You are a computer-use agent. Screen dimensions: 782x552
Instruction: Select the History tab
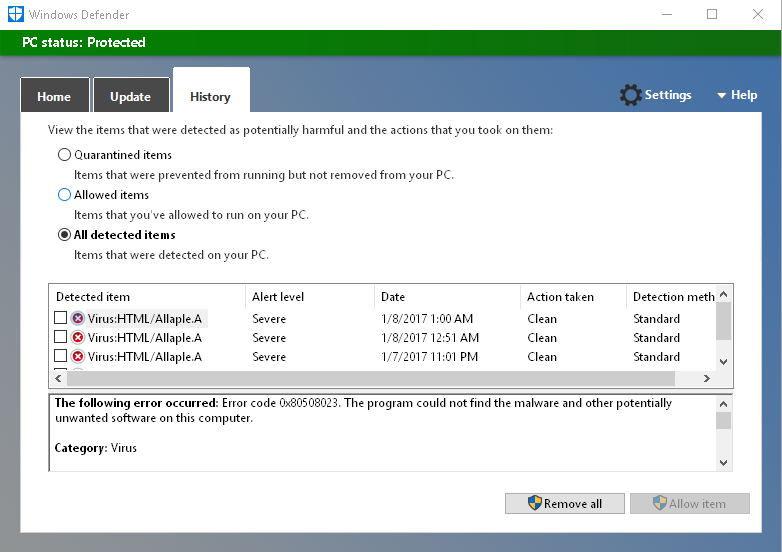click(x=211, y=91)
